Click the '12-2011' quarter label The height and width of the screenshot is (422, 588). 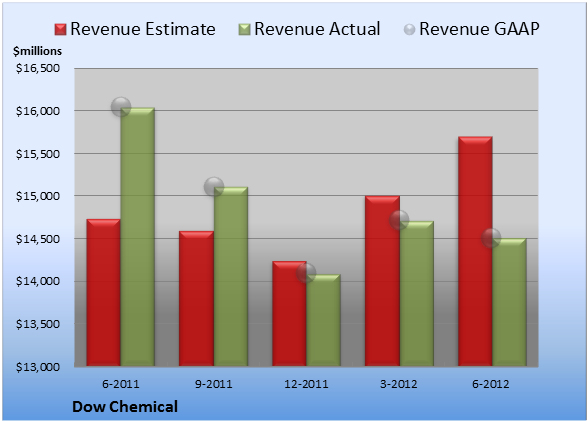(306, 384)
